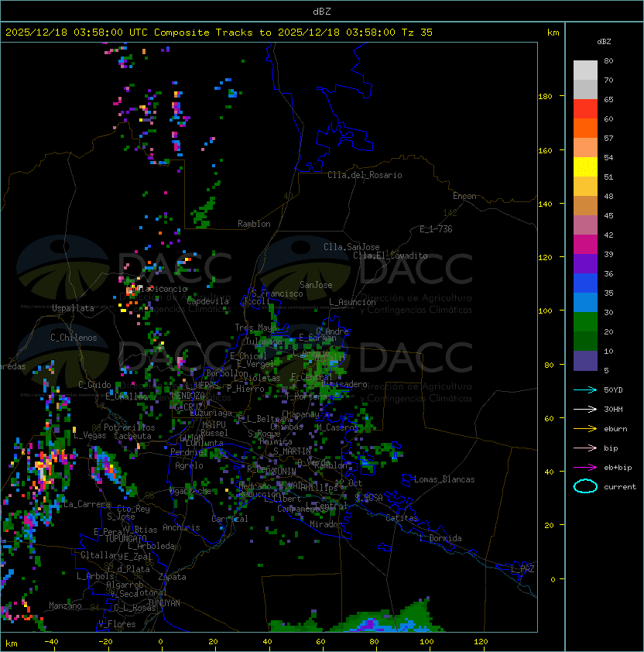Click the Potrerillos label
Screen dimensions: 644x652
[x=129, y=427]
